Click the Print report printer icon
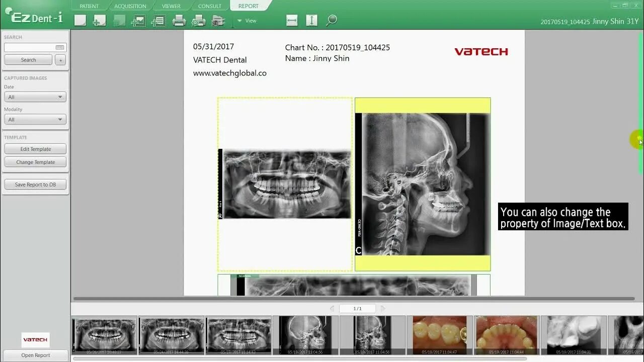644x362 pixels. click(179, 21)
